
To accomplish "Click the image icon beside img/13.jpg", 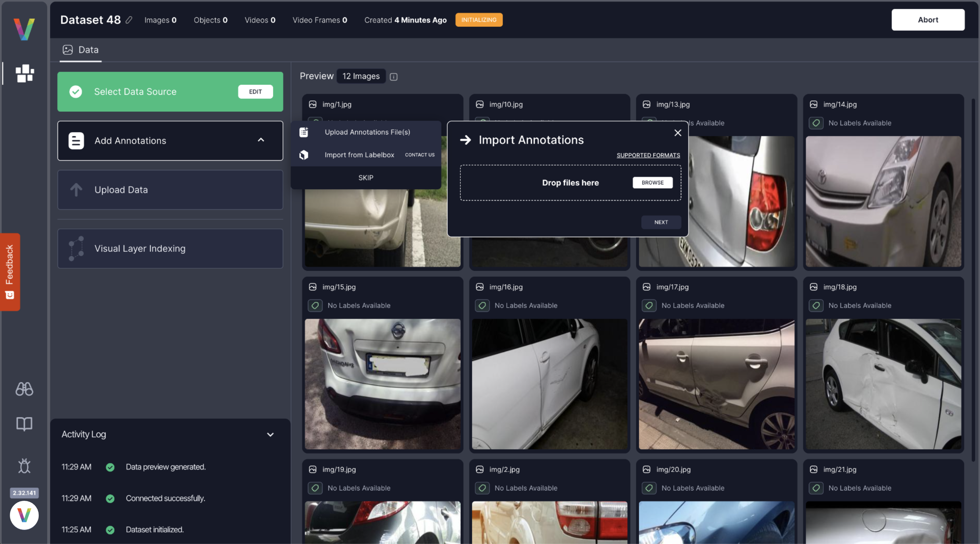I will point(646,104).
